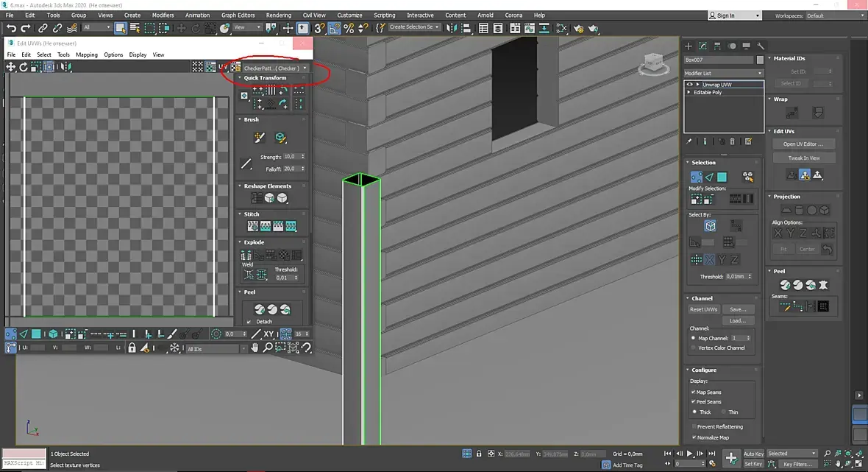Click the ViewCube in viewport
This screenshot has height=472, width=868.
(654, 64)
